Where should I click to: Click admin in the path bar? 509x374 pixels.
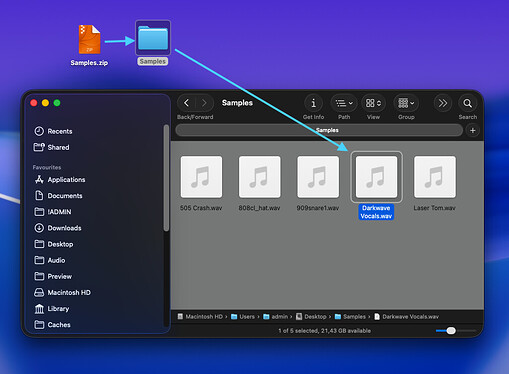point(275,317)
